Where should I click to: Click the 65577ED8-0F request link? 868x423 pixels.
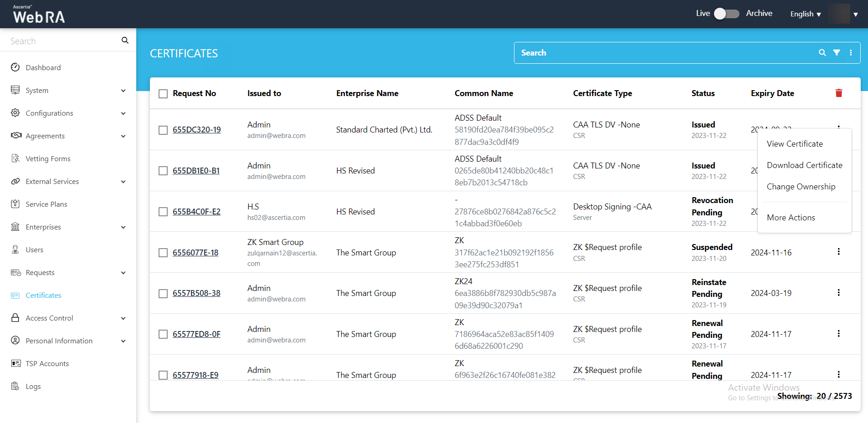(x=196, y=334)
